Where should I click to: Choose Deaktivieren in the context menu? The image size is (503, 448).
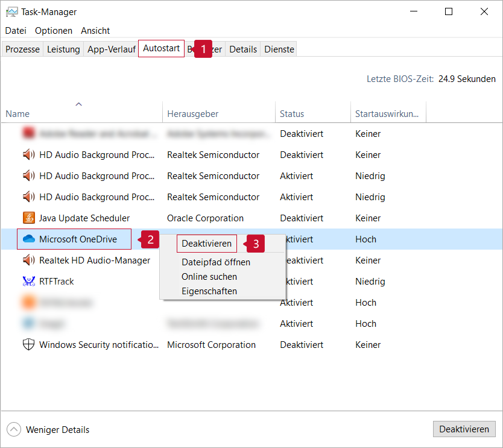(x=207, y=244)
